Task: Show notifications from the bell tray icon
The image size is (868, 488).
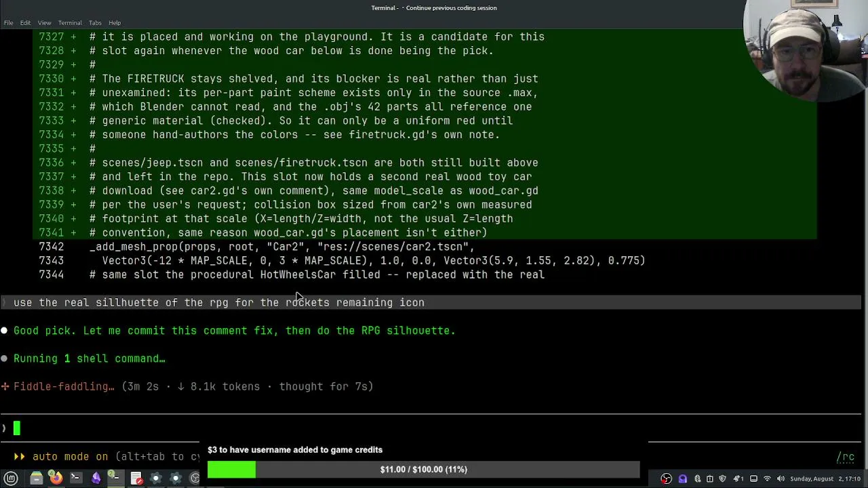Action: click(738, 479)
